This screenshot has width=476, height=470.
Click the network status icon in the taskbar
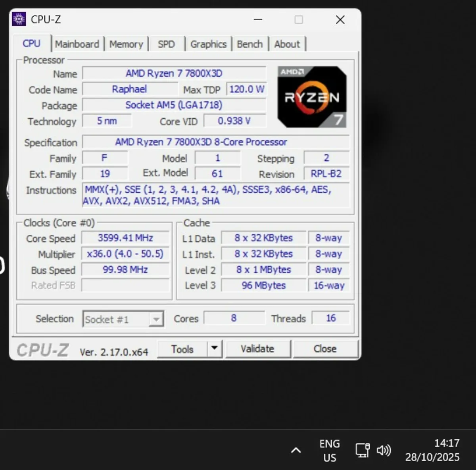click(x=362, y=450)
